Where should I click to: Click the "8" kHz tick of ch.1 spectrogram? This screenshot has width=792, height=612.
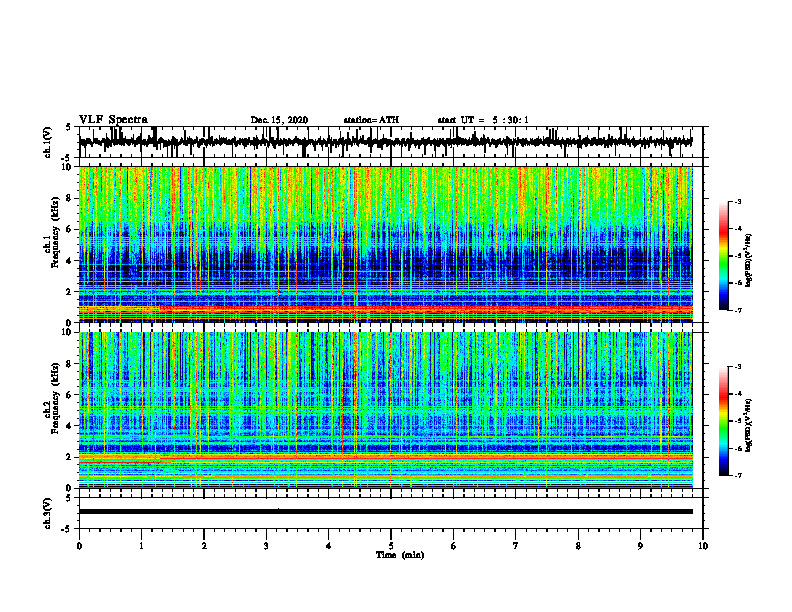point(71,198)
